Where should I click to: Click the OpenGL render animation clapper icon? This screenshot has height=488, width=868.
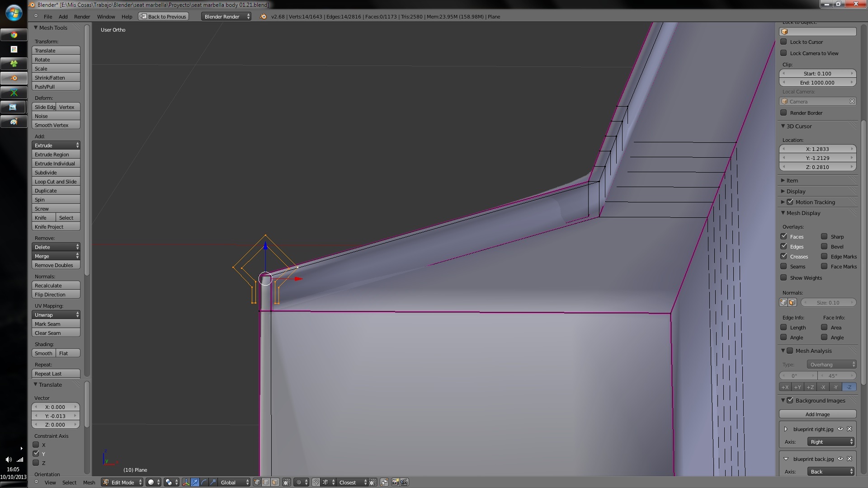click(404, 482)
